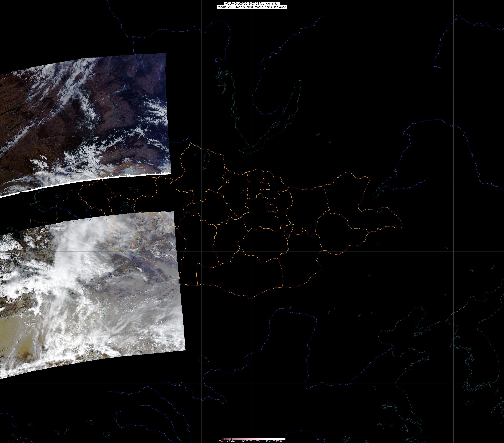Click the 572.78 value on the color scale
504x443 pixels.
pos(265,441)
